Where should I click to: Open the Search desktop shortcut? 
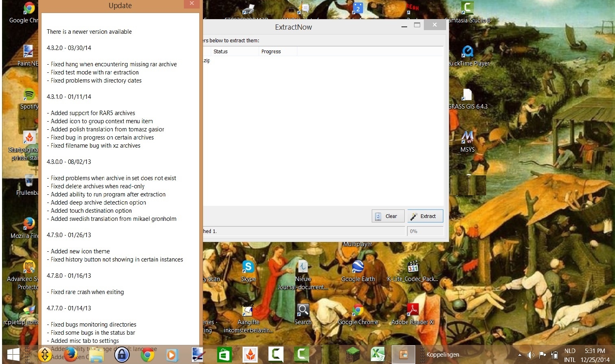(303, 312)
